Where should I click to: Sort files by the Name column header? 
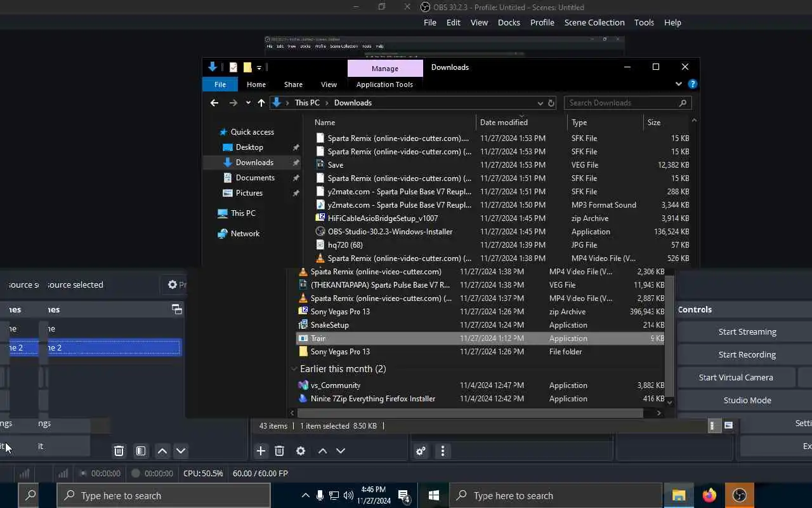325,123
